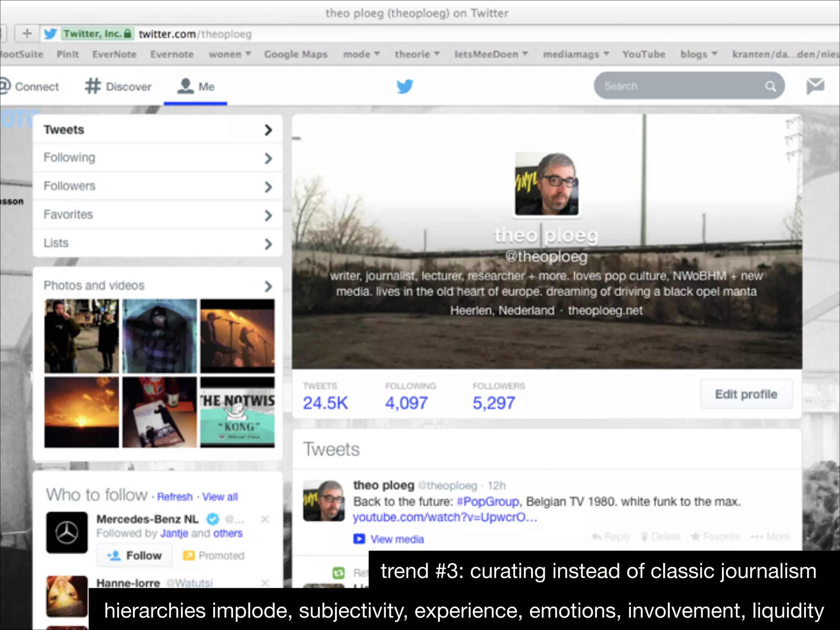Click the chevron next to Lists
This screenshot has width=840, height=630.
click(268, 244)
